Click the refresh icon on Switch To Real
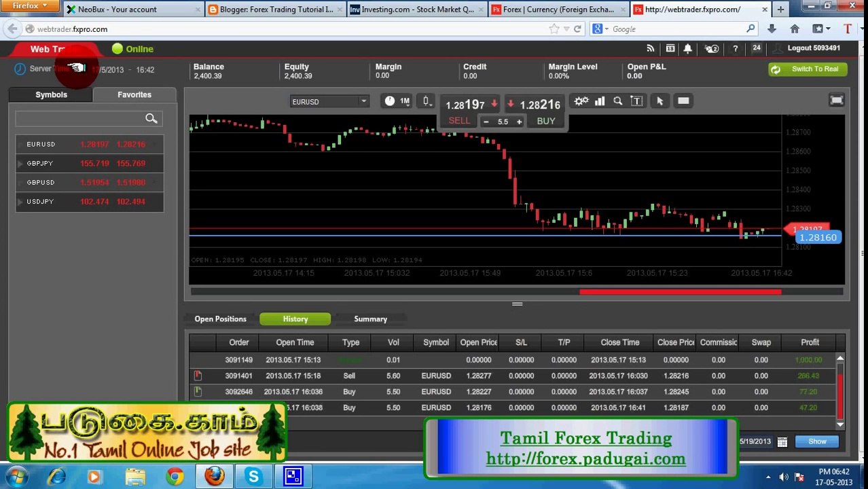 776,69
